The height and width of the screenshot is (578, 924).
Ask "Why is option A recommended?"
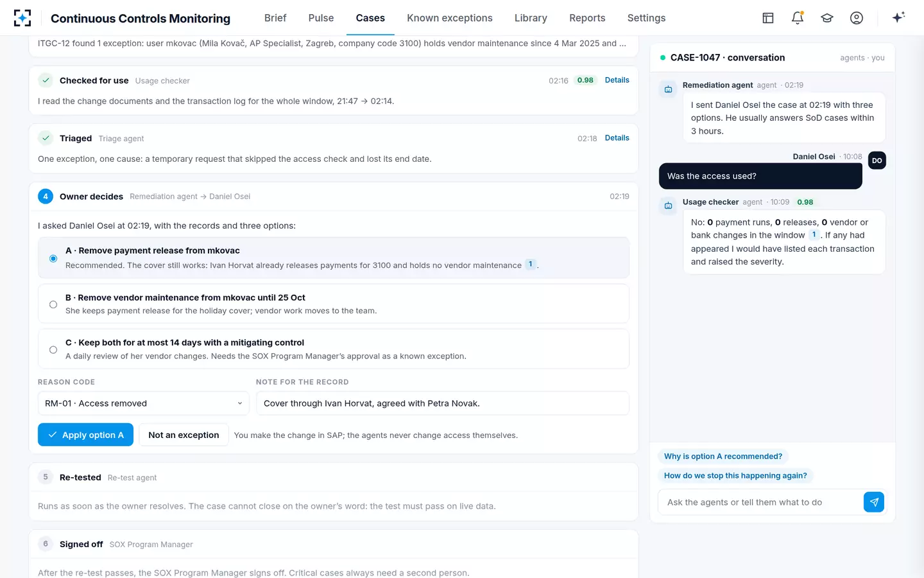click(723, 457)
